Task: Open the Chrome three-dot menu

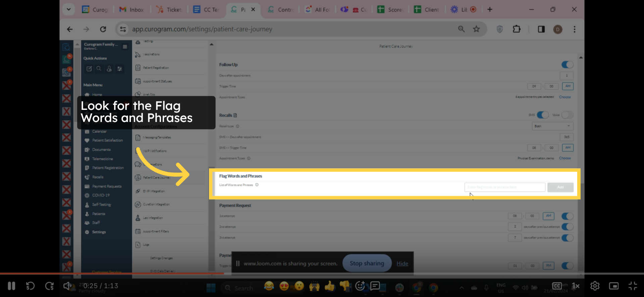Action: (575, 29)
